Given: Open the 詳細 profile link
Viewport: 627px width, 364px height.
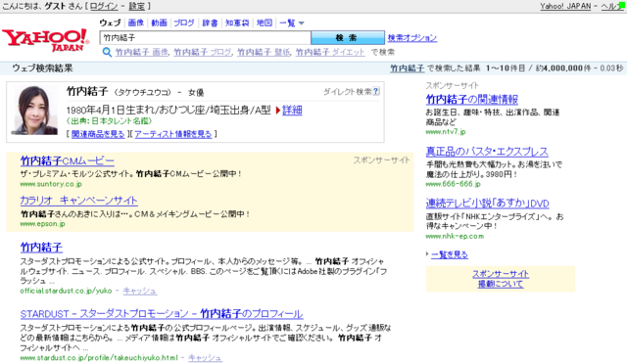Looking at the screenshot, I should pyautogui.click(x=292, y=111).
